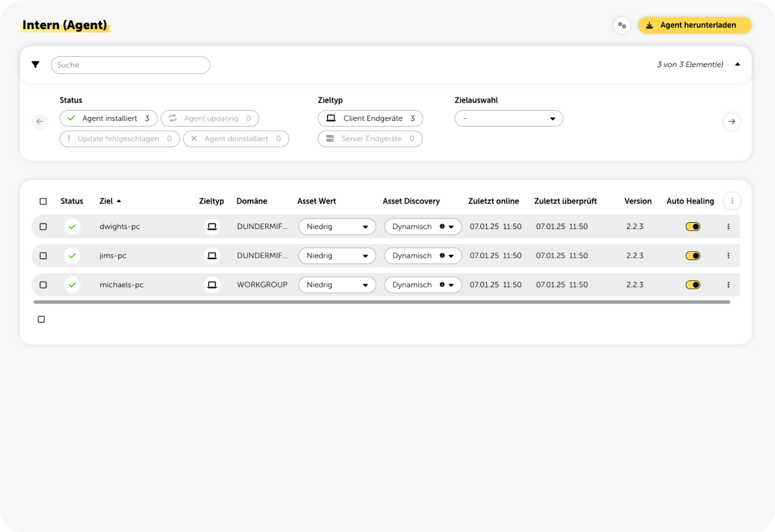Filter by Server Endgeräte type

(x=370, y=139)
